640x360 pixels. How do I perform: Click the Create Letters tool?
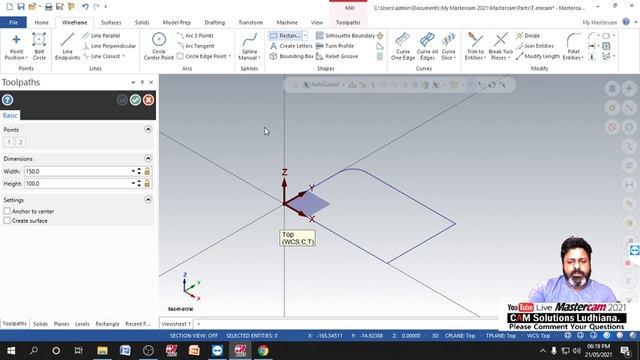pyautogui.click(x=291, y=46)
